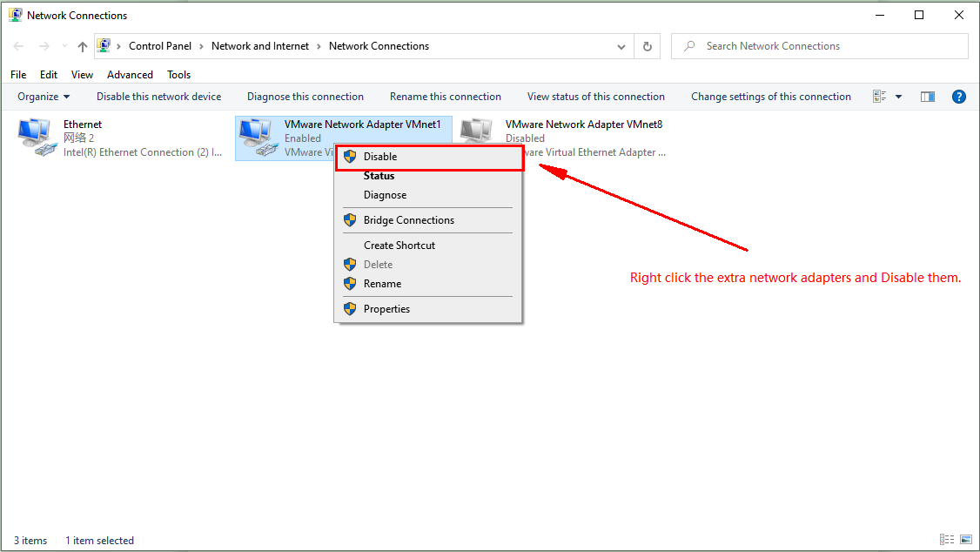
Task: Choose Bridge Connections in context menu
Action: [x=429, y=220]
